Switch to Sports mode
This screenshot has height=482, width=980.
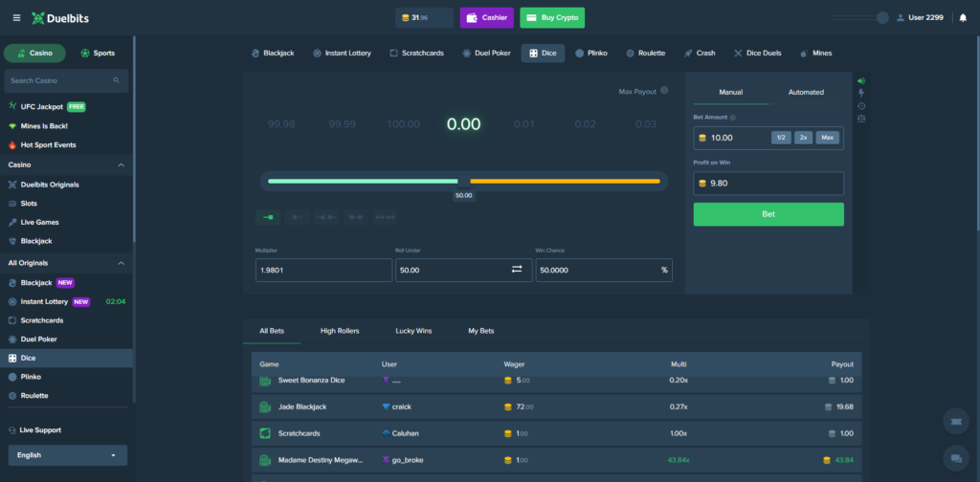[98, 54]
